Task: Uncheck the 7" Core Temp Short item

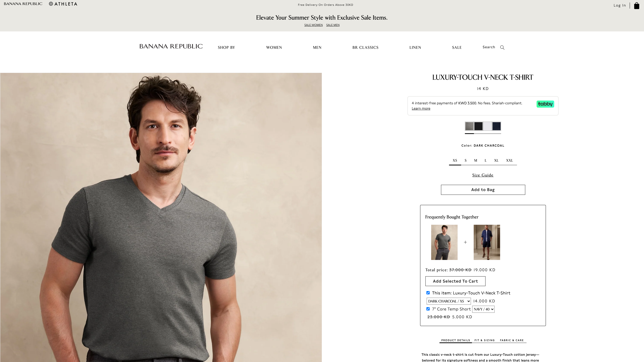Action: [428, 309]
